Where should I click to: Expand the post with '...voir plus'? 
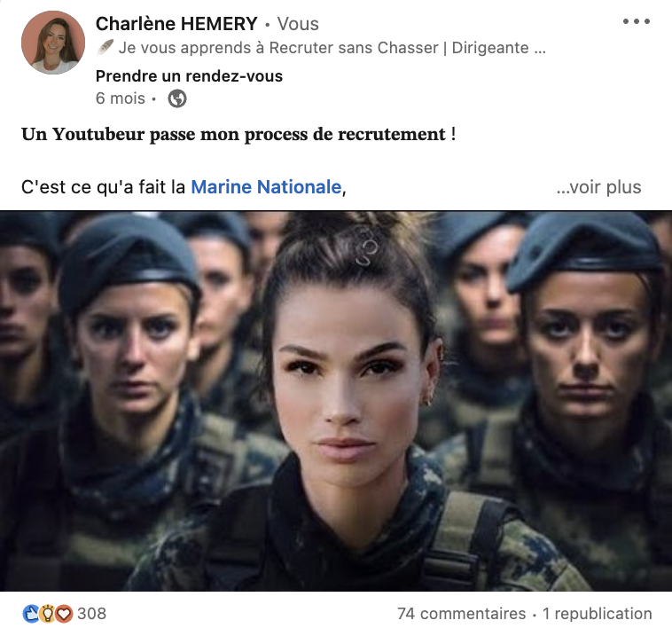pos(598,187)
